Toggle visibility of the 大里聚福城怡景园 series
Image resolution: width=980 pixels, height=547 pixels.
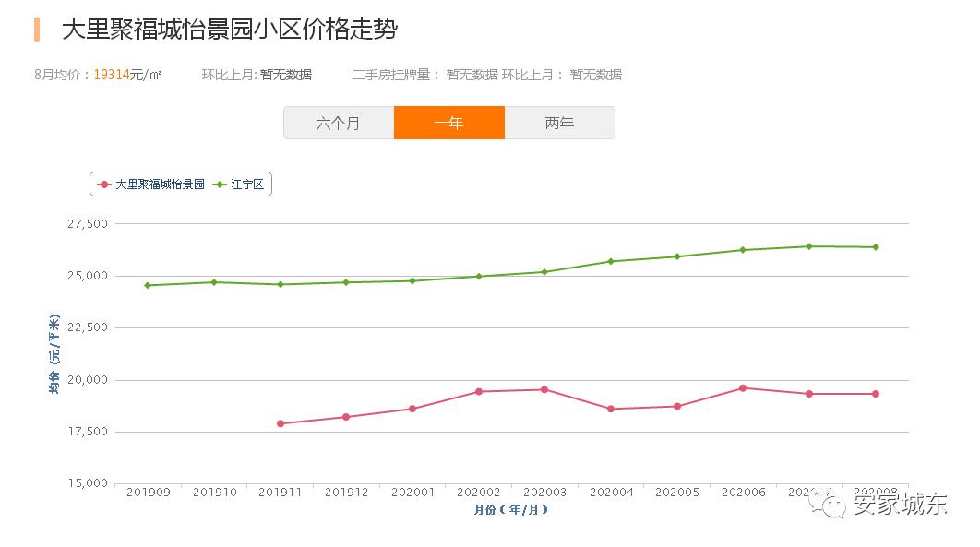(x=146, y=184)
